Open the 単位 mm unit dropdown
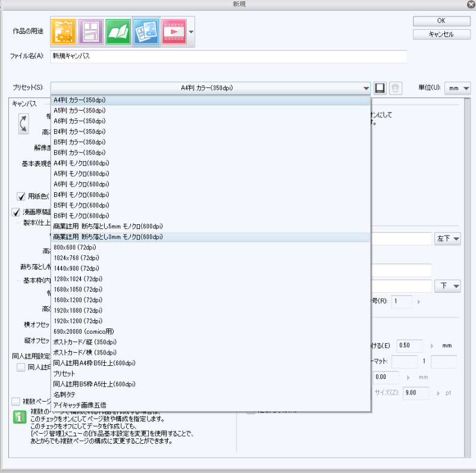The width and height of the screenshot is (476, 473). click(x=459, y=88)
